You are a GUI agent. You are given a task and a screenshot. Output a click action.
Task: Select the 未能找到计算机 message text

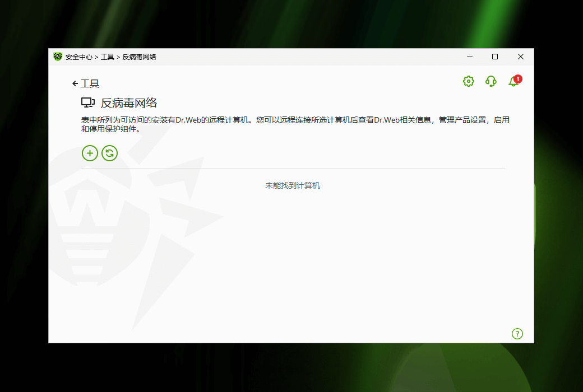[292, 185]
